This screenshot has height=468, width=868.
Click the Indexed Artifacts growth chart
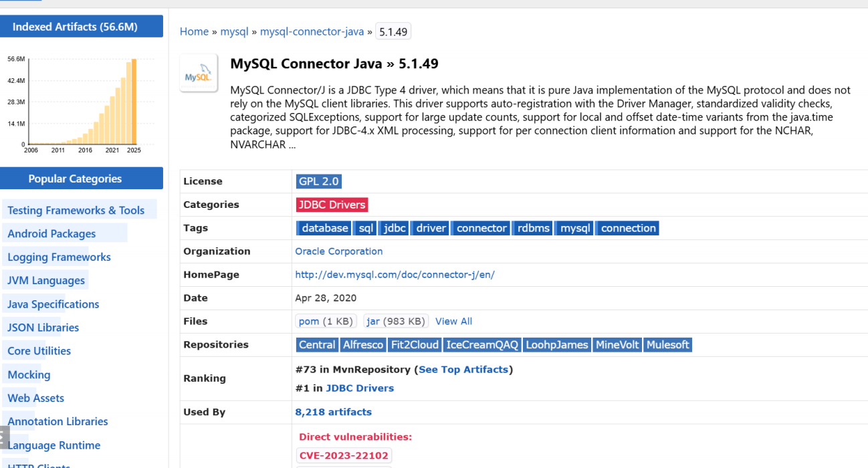pos(82,104)
